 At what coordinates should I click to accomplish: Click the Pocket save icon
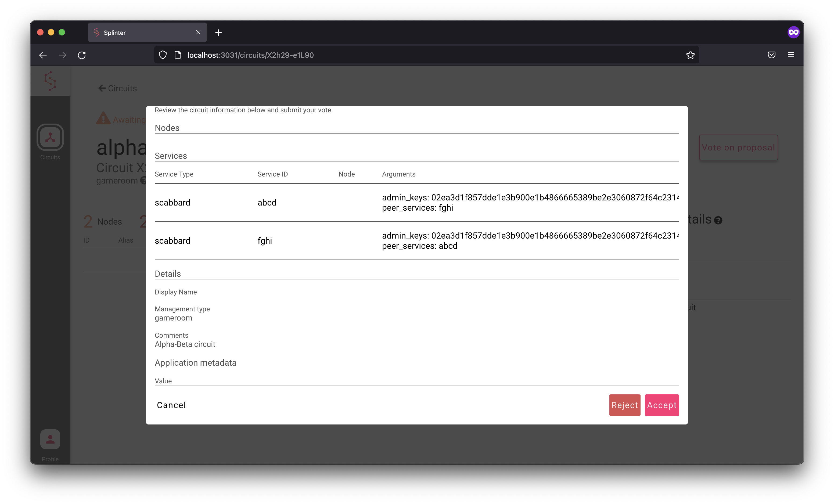click(771, 55)
